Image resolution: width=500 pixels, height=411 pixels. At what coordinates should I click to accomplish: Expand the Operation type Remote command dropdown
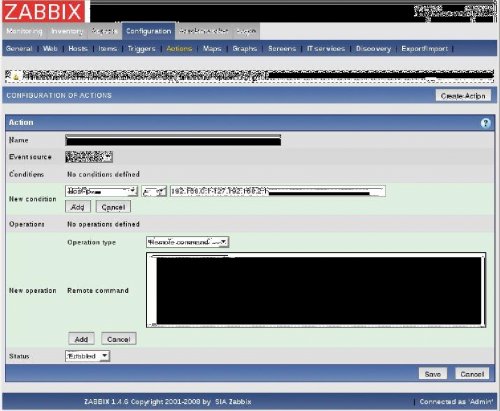click(x=187, y=242)
